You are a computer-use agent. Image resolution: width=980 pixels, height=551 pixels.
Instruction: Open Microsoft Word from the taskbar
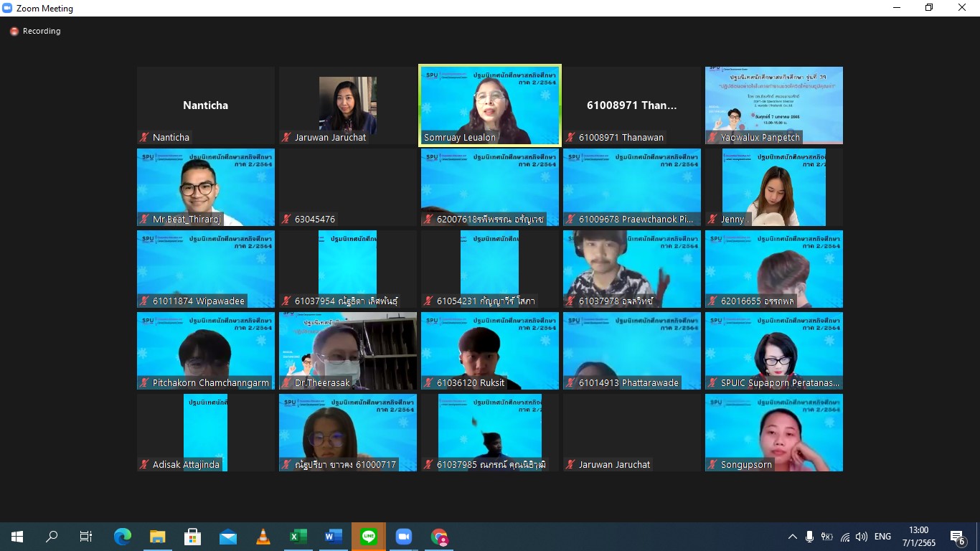[x=334, y=537]
